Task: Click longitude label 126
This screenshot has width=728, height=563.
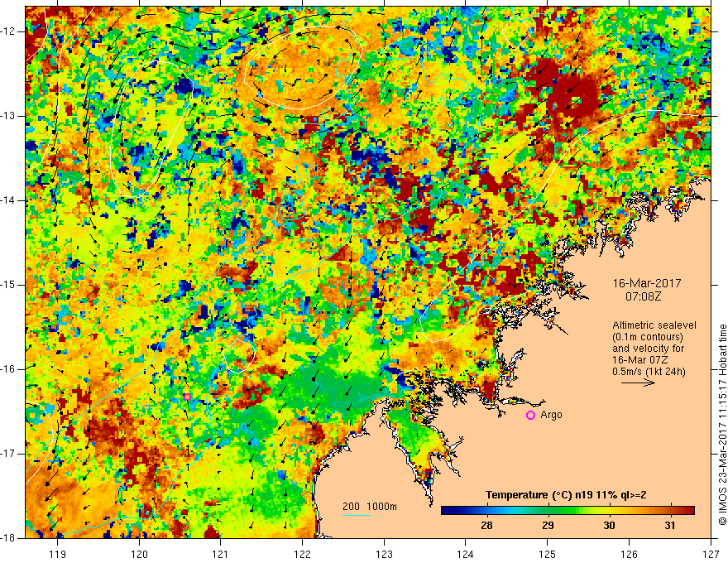Action: coord(629,554)
